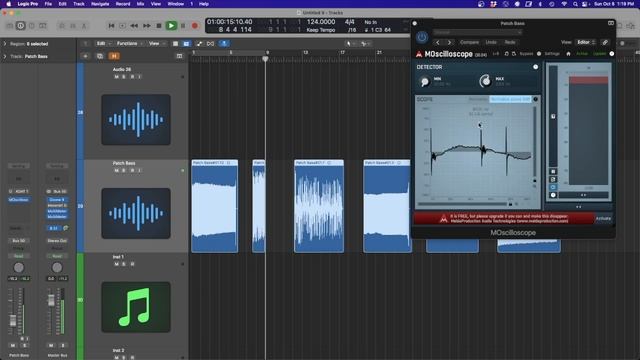
Task: Expand the Track: Patch Bass disclosure triangle
Action: pyautogui.click(x=5, y=56)
